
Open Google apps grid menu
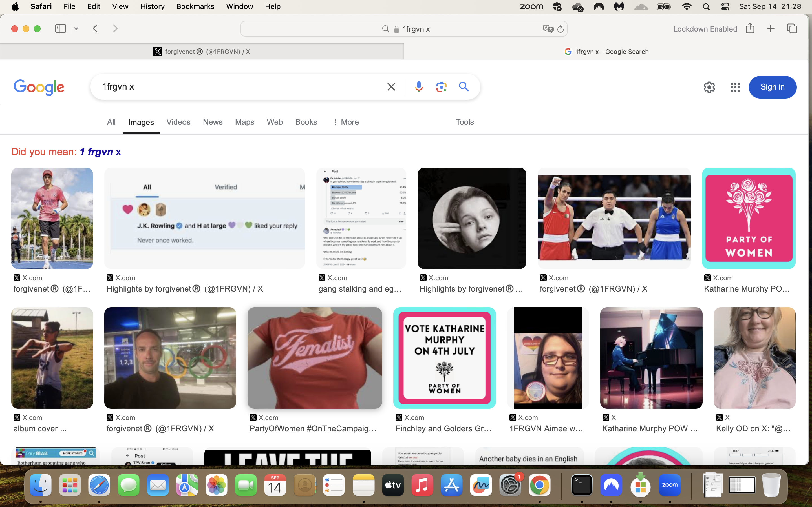click(x=735, y=87)
